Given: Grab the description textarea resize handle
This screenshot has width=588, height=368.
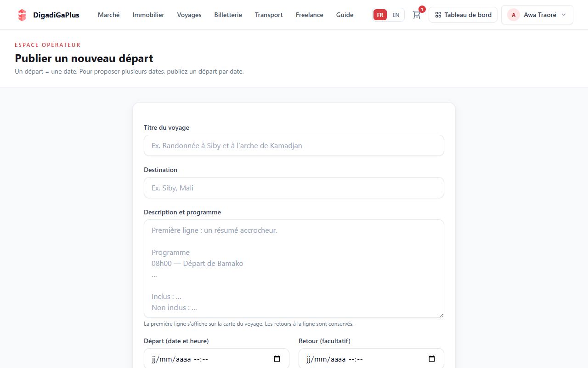Looking at the screenshot, I should [x=441, y=315].
